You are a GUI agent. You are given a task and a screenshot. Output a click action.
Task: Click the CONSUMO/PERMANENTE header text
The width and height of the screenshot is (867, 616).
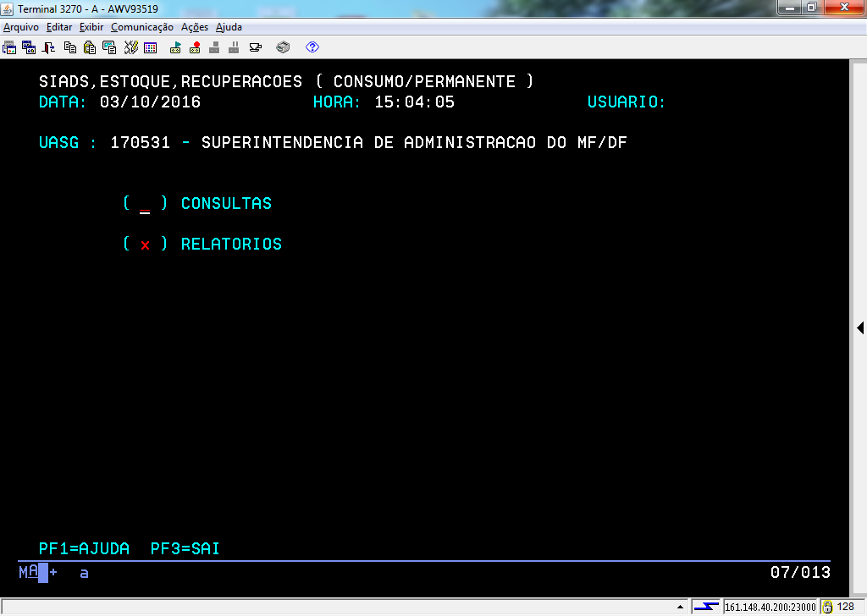pyautogui.click(x=424, y=82)
